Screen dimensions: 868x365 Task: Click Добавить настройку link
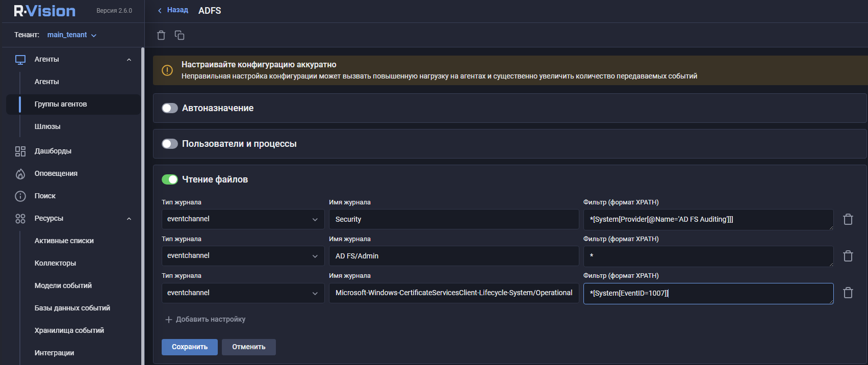[211, 320]
